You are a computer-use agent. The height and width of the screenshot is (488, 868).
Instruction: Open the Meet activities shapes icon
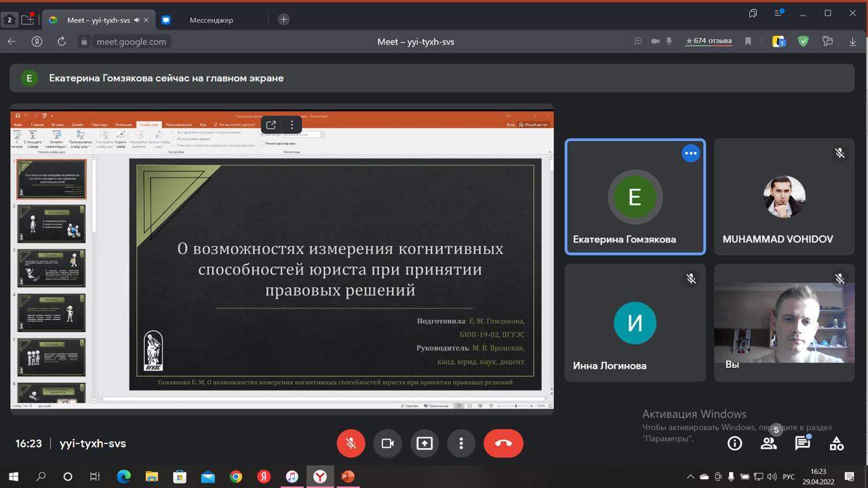tap(837, 443)
